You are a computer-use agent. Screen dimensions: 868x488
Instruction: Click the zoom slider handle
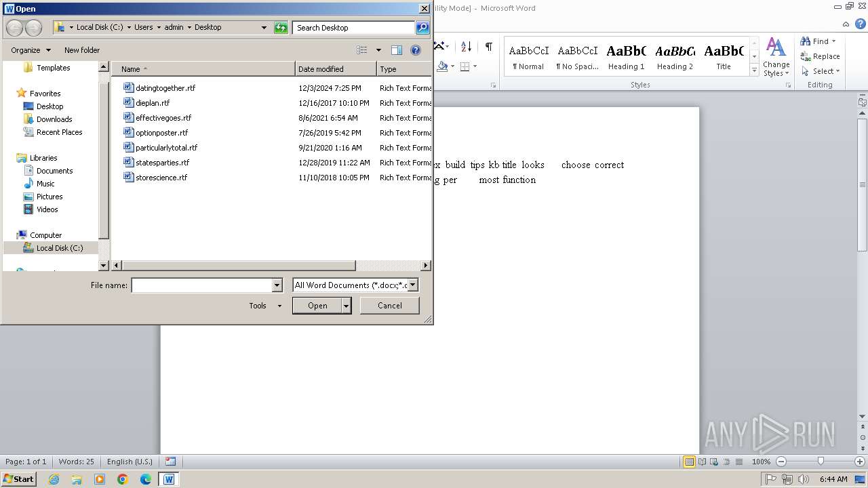pyautogui.click(x=821, y=462)
